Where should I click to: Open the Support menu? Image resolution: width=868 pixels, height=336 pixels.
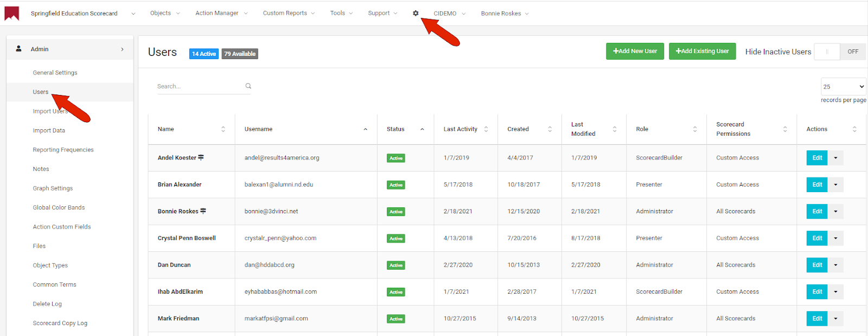tap(382, 13)
